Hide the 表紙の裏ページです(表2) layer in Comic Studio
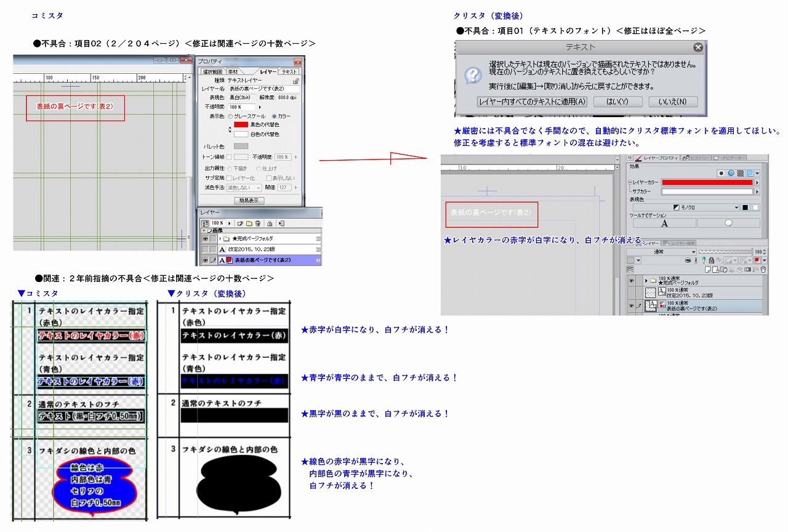Screen dimensions: 788x532 (x=205, y=260)
